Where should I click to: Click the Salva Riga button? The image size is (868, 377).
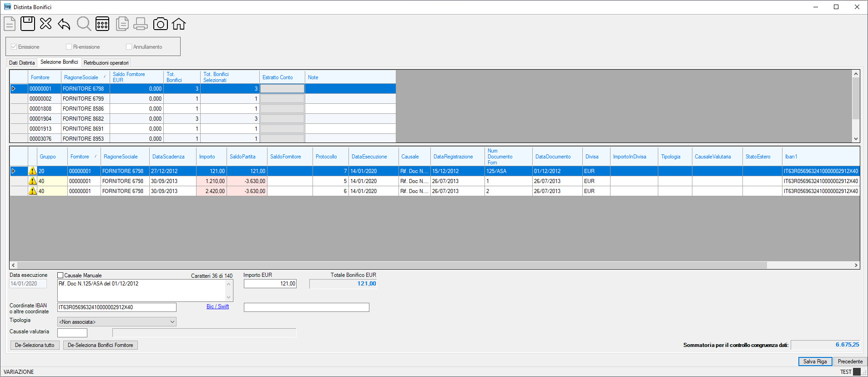[x=815, y=362]
